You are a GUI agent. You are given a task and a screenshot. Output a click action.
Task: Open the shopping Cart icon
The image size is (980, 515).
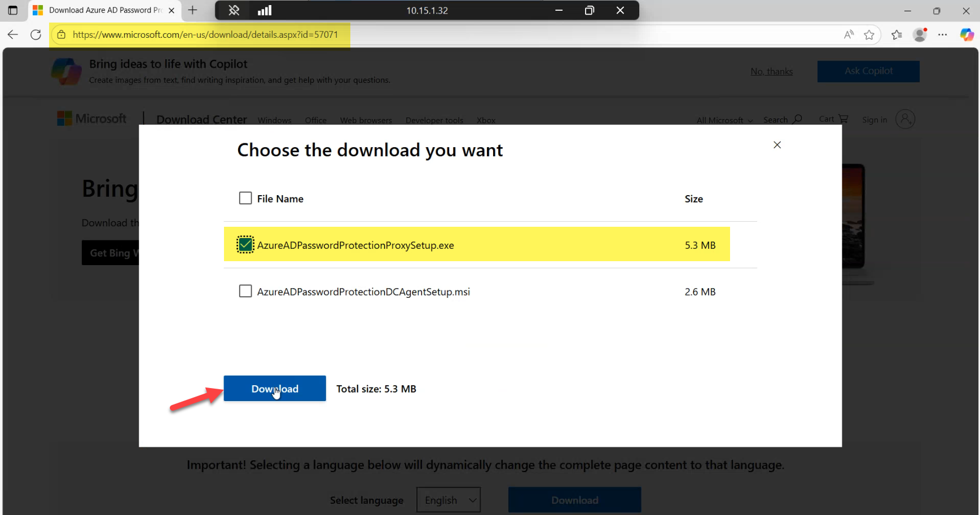point(843,119)
